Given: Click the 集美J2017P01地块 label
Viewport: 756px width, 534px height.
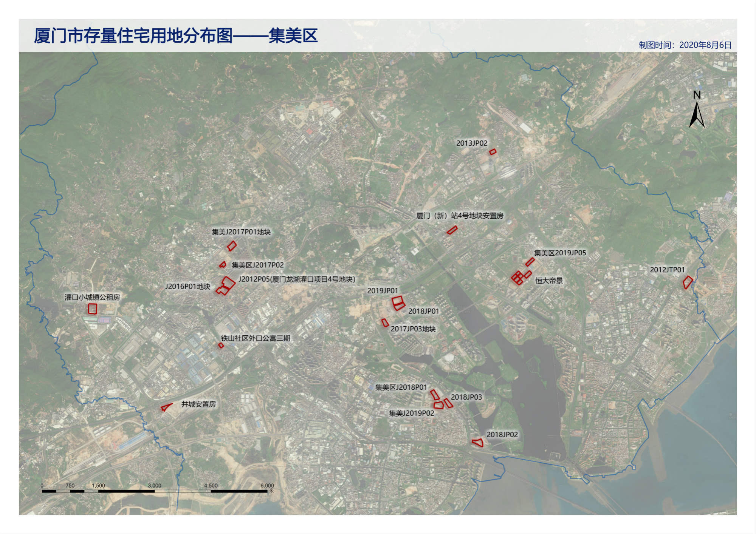Looking at the screenshot, I should coord(241,232).
